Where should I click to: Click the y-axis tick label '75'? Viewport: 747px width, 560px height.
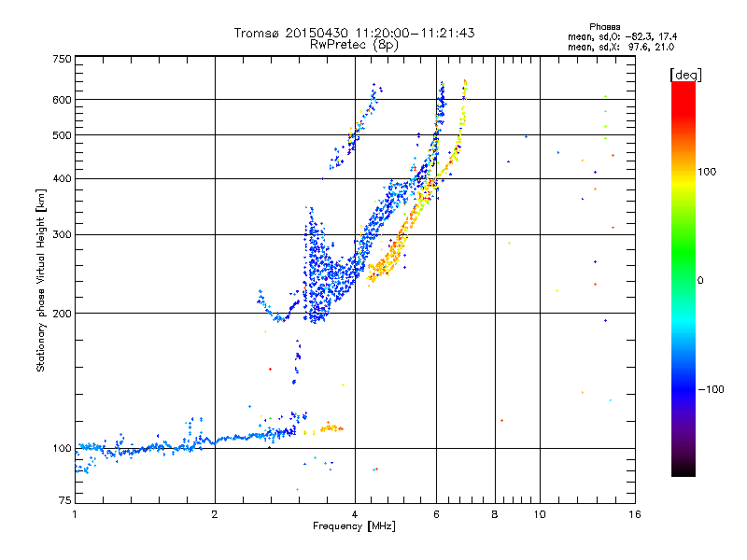(x=65, y=500)
